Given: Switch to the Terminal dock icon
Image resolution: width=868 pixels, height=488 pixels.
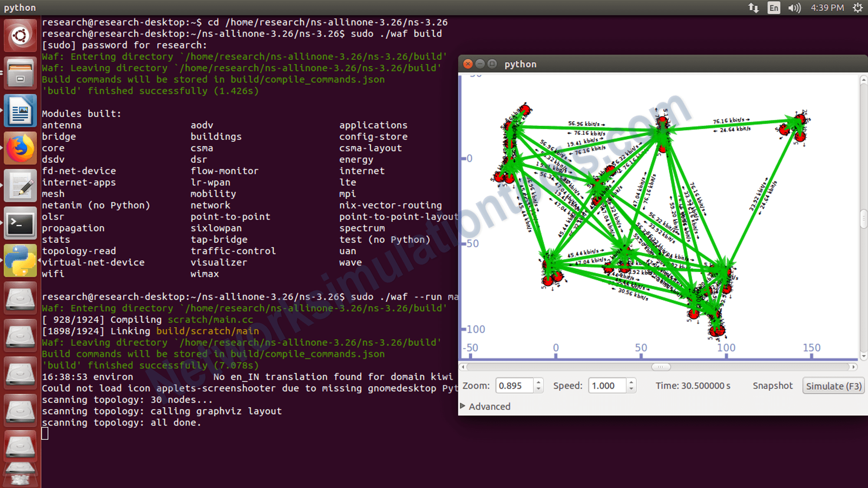Looking at the screenshot, I should tap(20, 223).
